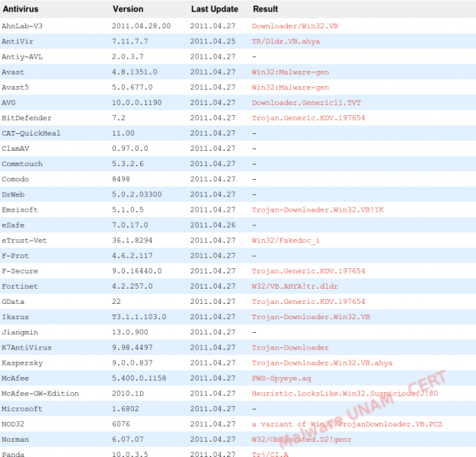Screen dimensions: 476x457
Task: Click version 5.0.2.03300 for DrWeb
Action: 136,194
